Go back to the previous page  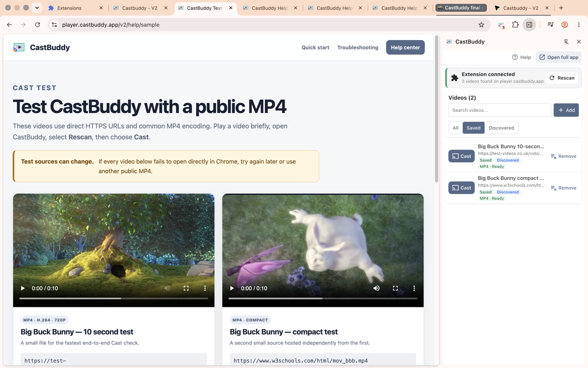[9, 25]
